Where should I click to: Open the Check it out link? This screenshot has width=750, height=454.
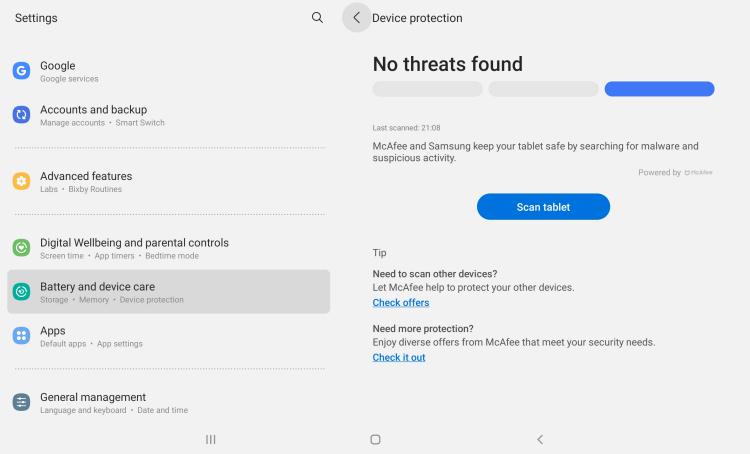pos(399,357)
